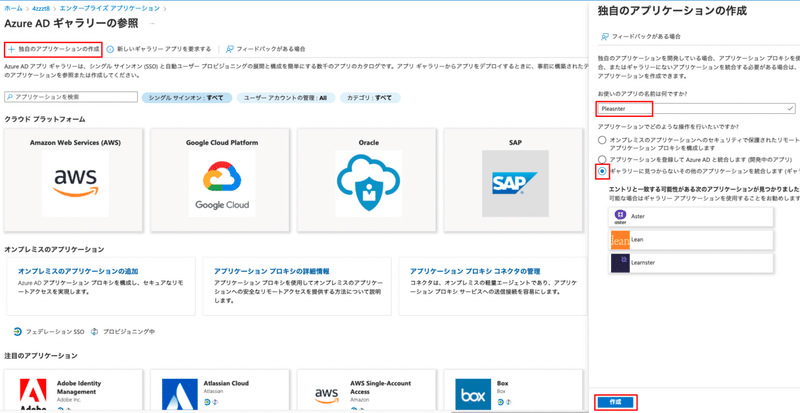
Task: Choose the Lean suggested gallery application
Action: (691, 240)
